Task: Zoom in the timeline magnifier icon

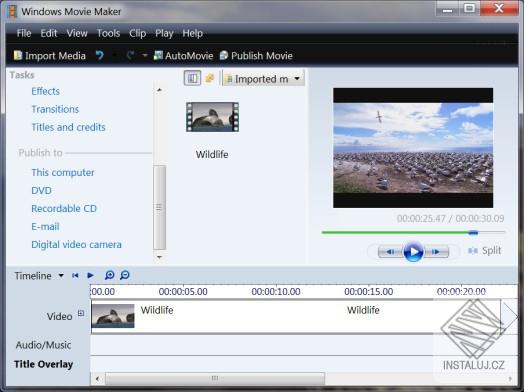Action: [109, 275]
